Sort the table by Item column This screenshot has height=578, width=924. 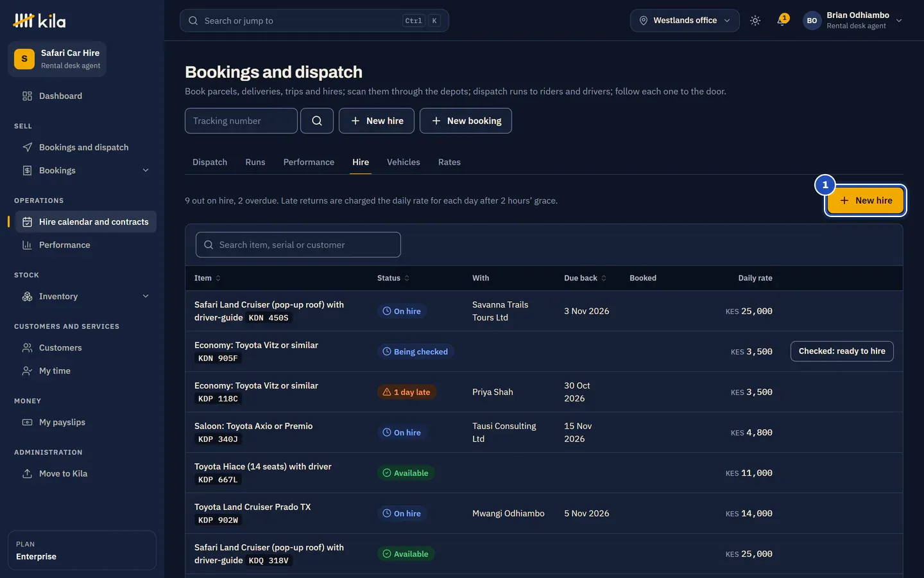(x=207, y=278)
